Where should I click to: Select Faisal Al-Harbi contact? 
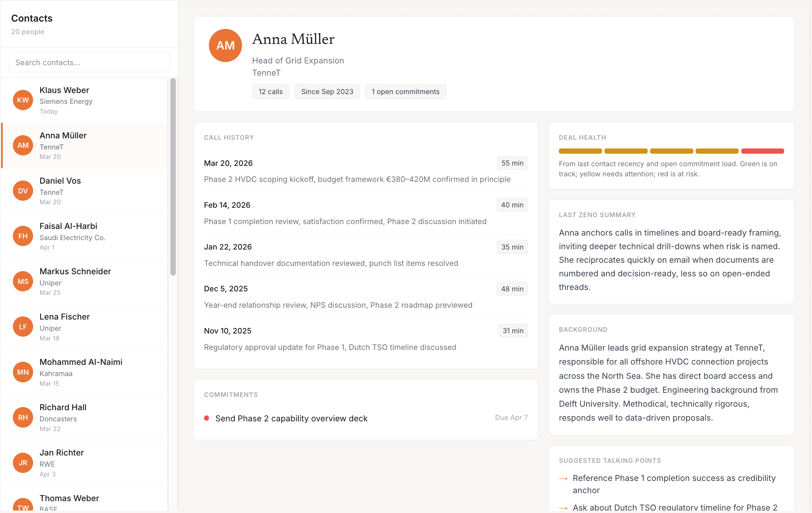point(85,236)
